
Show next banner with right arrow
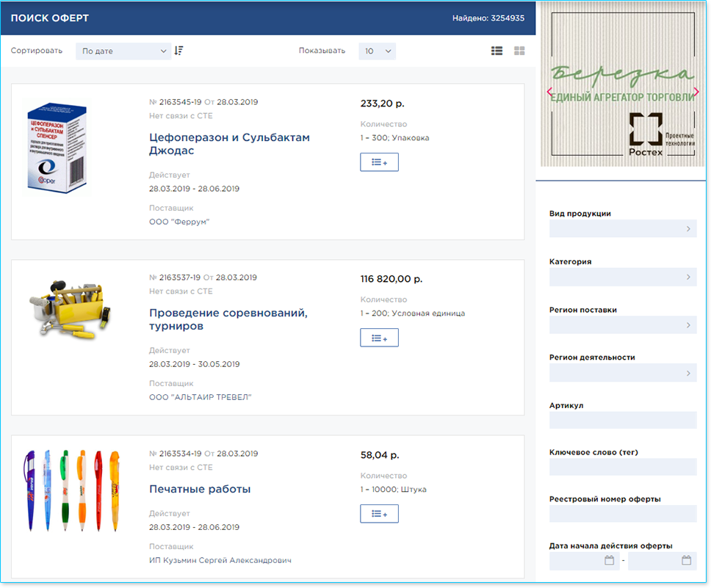point(696,92)
